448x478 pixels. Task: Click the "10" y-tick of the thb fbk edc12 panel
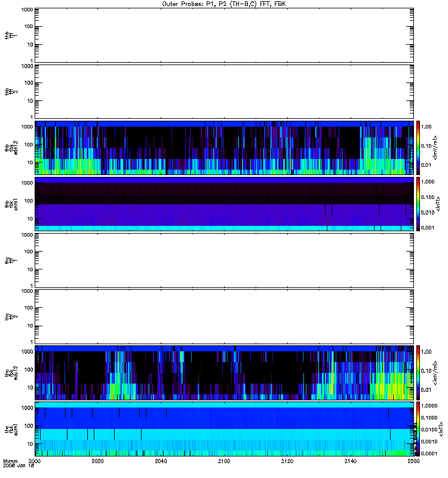tap(30, 163)
